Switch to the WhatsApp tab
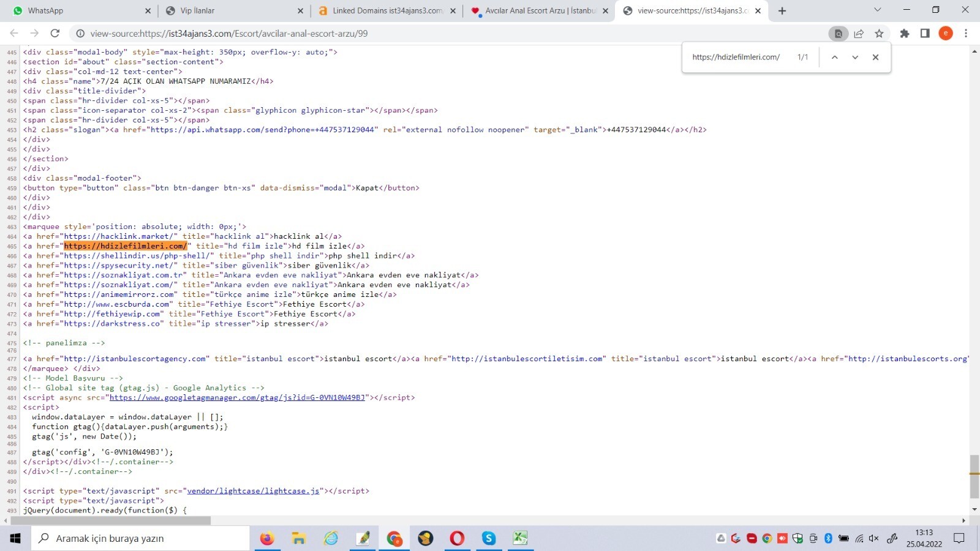Viewport: 980px width, 551px height. pos(80,10)
